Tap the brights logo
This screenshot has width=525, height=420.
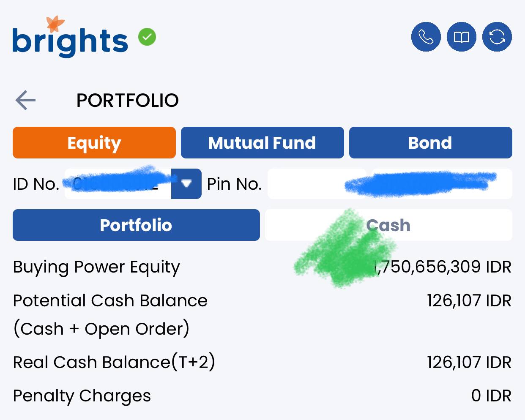coord(70,37)
